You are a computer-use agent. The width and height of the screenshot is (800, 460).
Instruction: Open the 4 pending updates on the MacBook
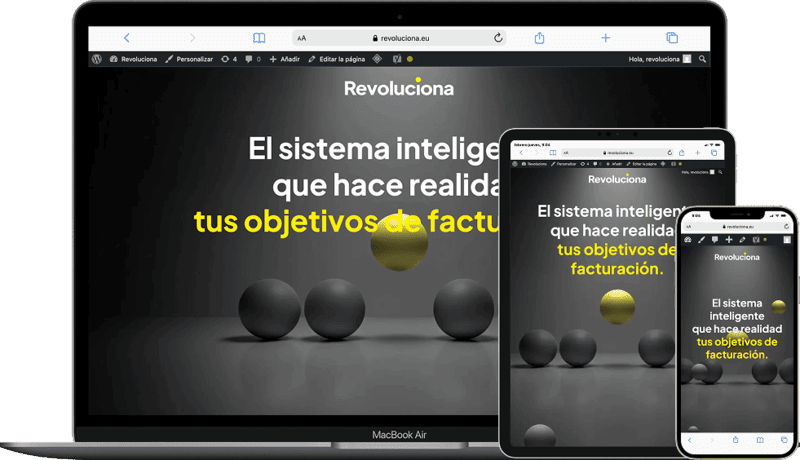pos(229,59)
